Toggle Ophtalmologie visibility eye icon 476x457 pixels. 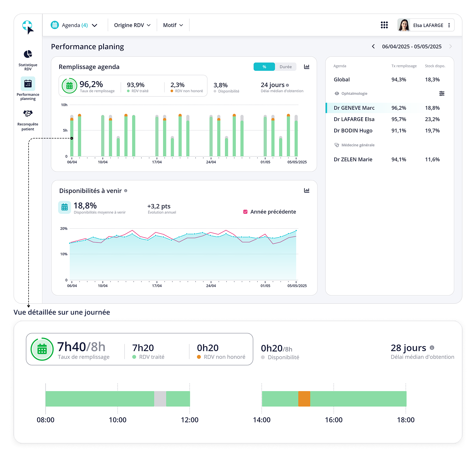337,93
